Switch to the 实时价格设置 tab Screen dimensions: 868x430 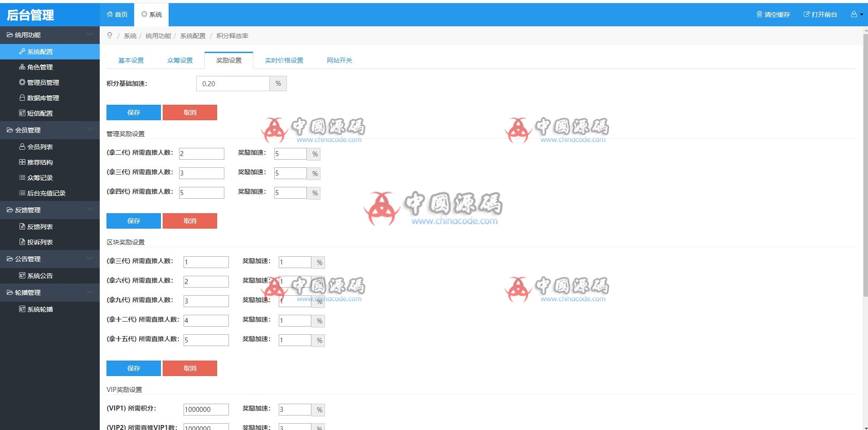284,60
